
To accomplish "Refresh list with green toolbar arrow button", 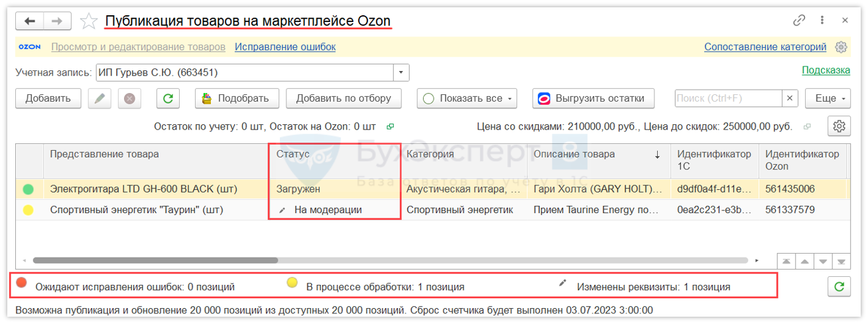I will tap(168, 98).
